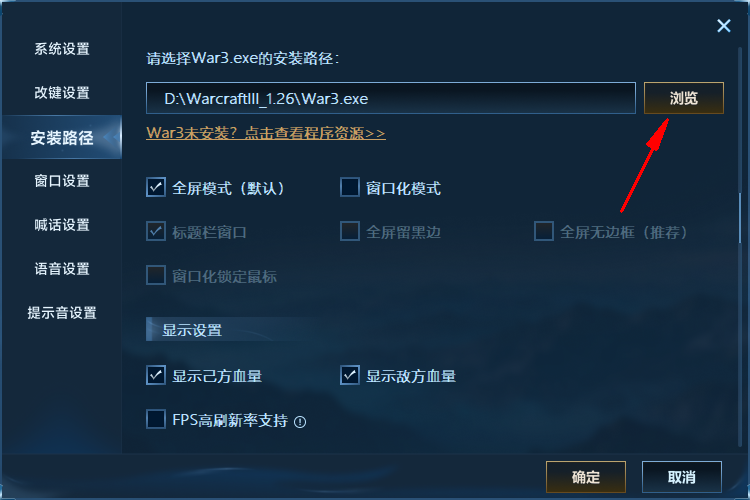Viewport: 750px width, 500px height.
Task: Enable FPS高刷新率支持 checkbox
Action: pyautogui.click(x=156, y=419)
